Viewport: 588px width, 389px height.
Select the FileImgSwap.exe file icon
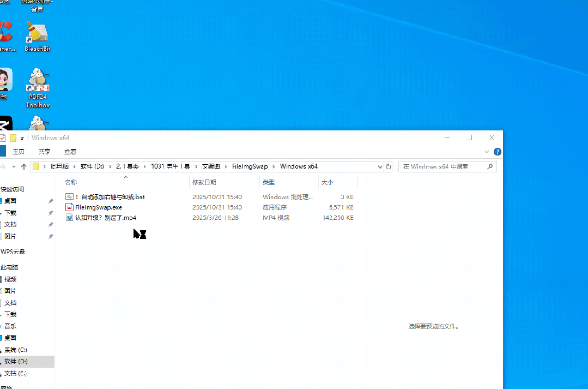pyautogui.click(x=69, y=207)
